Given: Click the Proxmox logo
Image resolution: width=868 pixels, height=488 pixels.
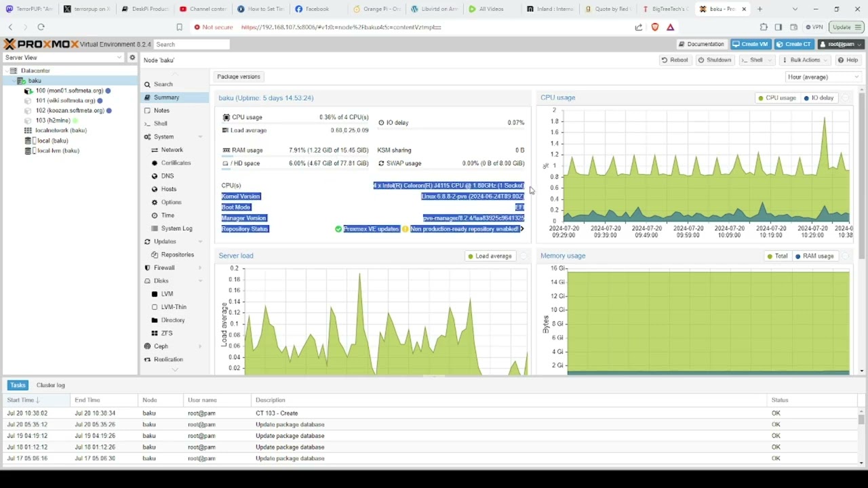Looking at the screenshot, I should tap(41, 44).
